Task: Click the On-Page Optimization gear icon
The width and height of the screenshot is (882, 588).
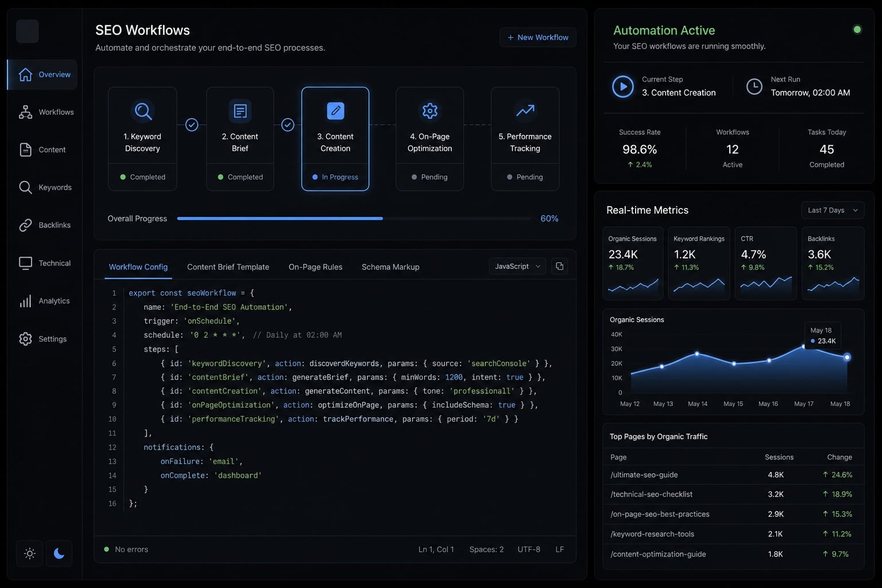Action: coord(430,111)
